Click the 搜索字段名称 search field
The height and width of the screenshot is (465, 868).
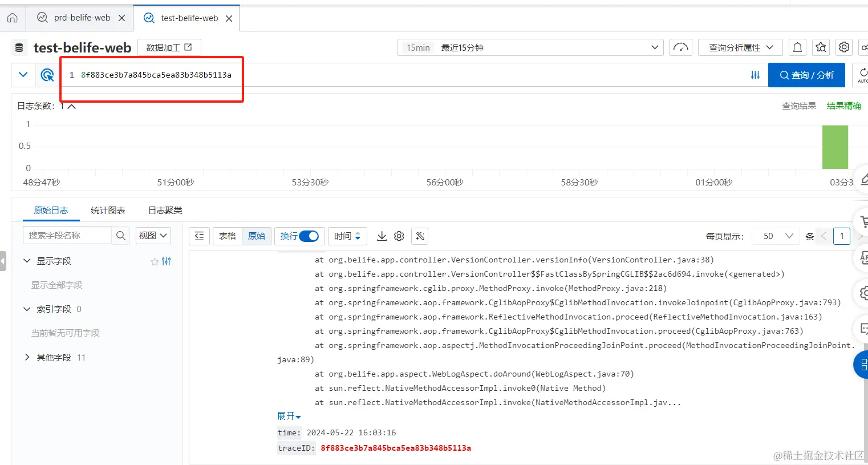click(67, 236)
